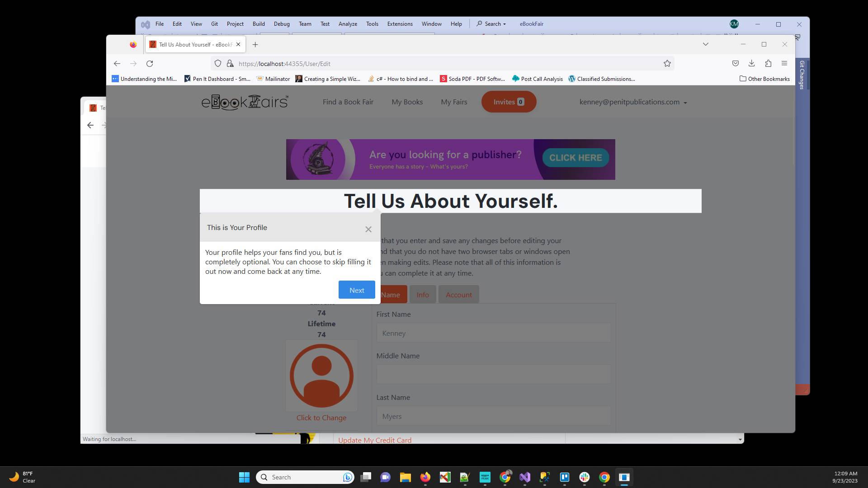Open the Firefox application menu
The image size is (868, 488).
pyautogui.click(x=784, y=63)
